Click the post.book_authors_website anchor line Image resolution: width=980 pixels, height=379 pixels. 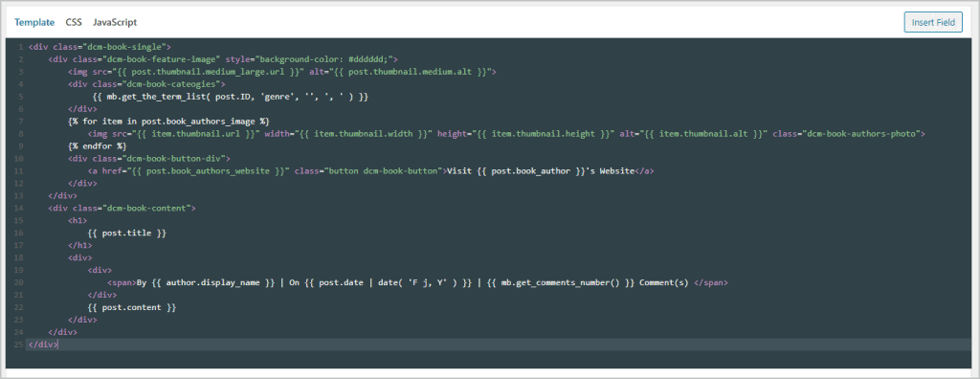point(371,170)
